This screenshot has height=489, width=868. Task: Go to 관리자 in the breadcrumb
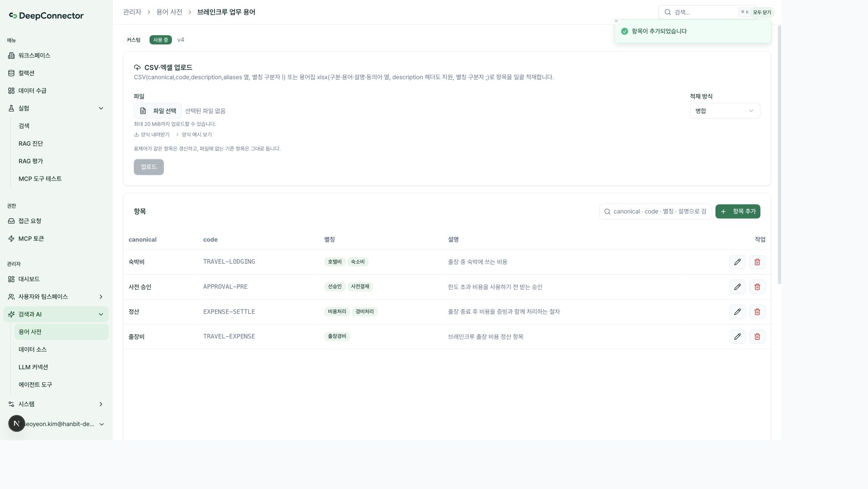[x=132, y=12]
